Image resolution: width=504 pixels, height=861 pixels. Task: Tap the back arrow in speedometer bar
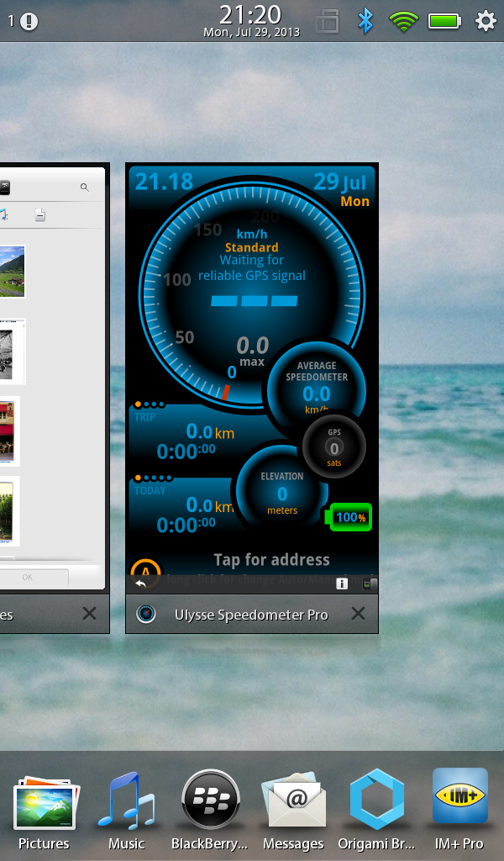coord(140,584)
